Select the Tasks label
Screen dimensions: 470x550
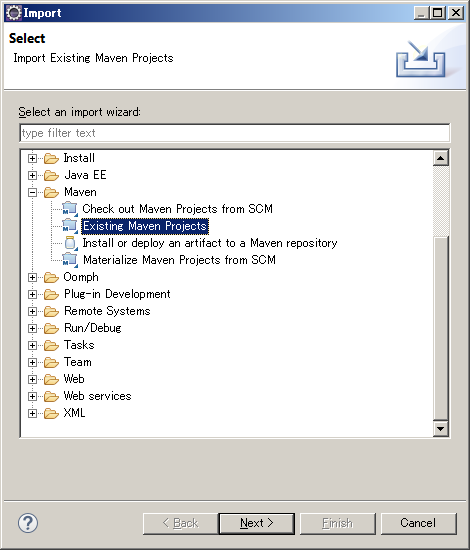[79, 346]
